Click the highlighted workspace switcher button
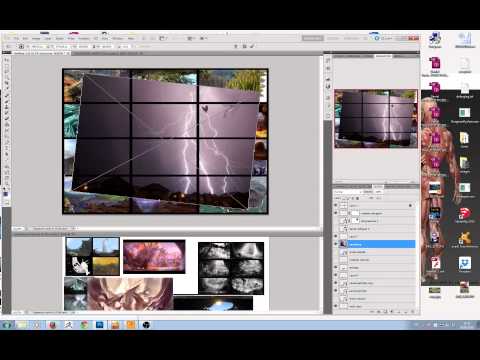This screenshot has height=360, width=480. [313, 38]
